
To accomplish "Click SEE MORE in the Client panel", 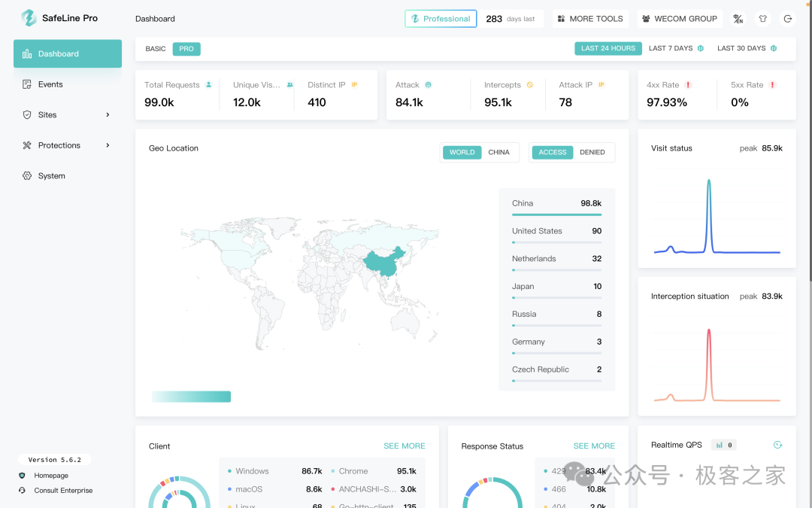I will tap(404, 446).
